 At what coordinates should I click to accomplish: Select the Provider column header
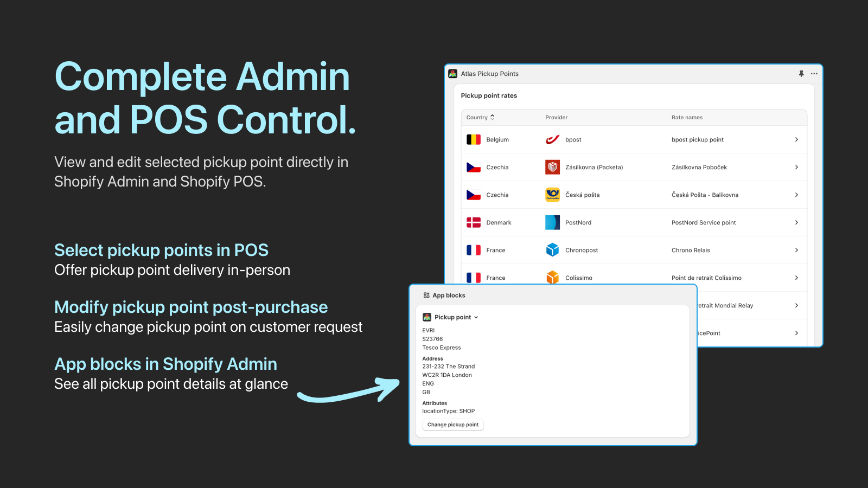tap(557, 117)
